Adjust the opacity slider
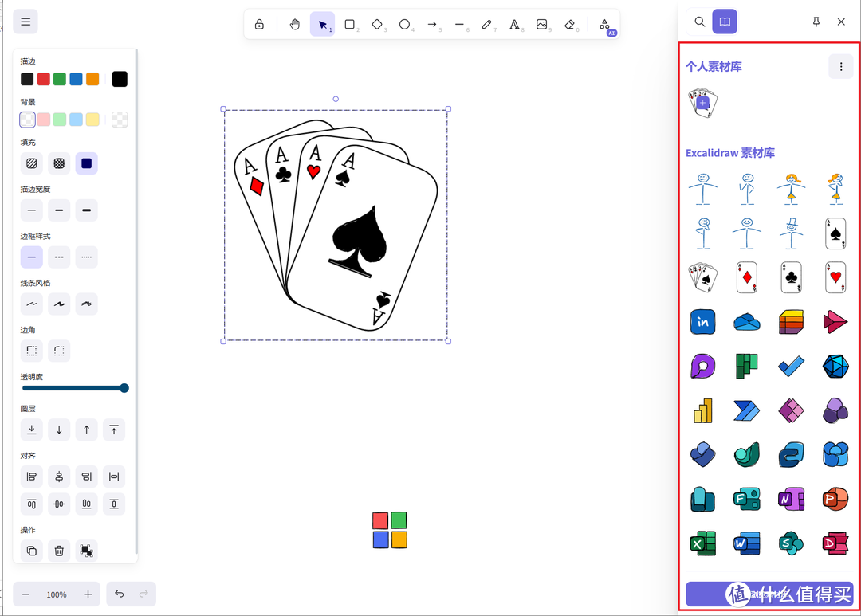Viewport: 861px width, 616px height. pyautogui.click(x=75, y=388)
